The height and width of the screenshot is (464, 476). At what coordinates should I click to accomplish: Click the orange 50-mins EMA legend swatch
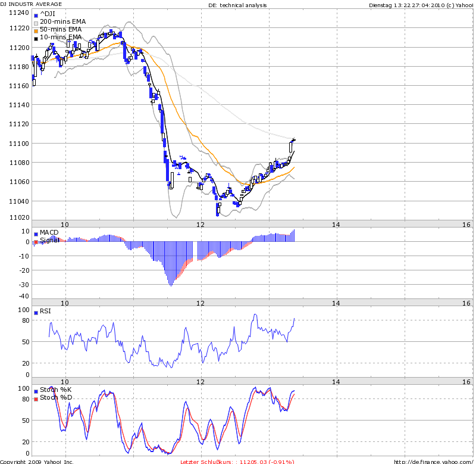(36, 31)
